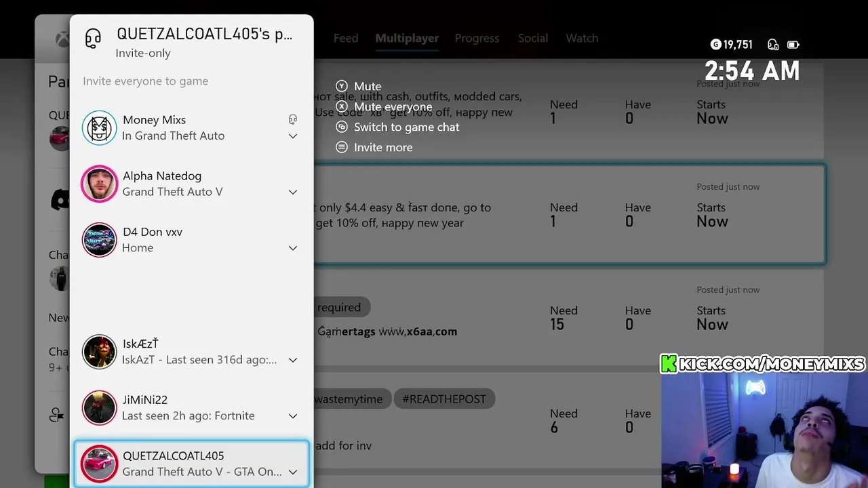Open post needing 15 players

point(569,317)
